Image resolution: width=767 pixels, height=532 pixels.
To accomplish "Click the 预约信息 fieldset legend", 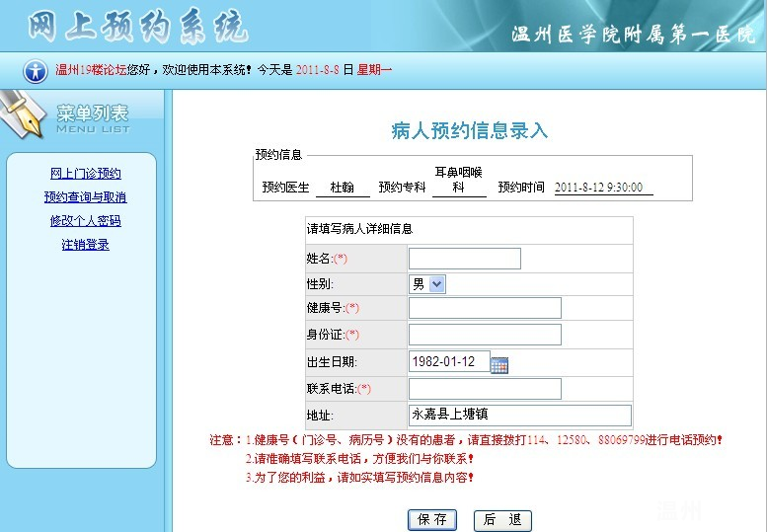I will 278,155.
